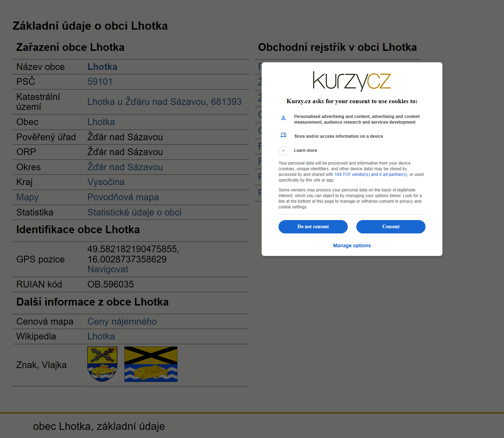The height and width of the screenshot is (438, 504).
Task: Click the Navigovat link
Action: pos(108,269)
